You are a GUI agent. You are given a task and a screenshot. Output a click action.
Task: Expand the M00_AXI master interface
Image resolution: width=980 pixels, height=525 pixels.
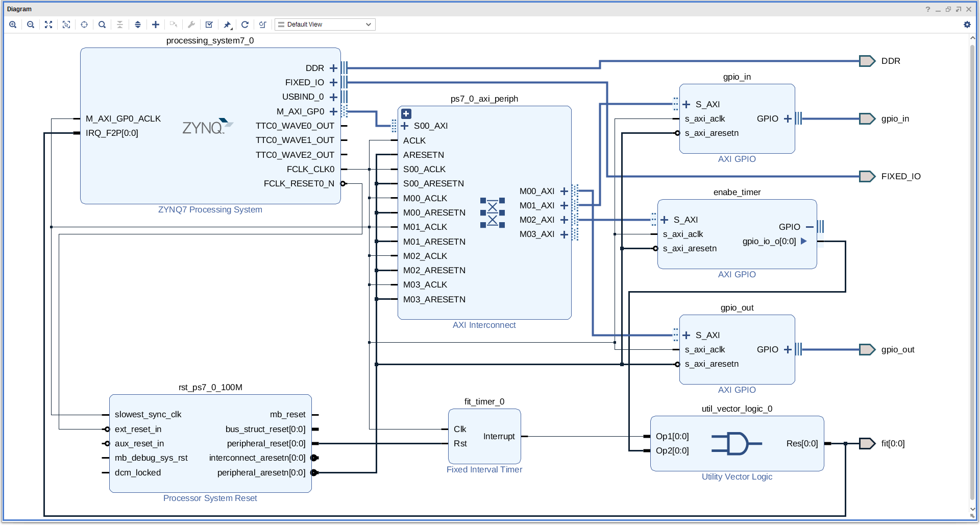pyautogui.click(x=564, y=191)
